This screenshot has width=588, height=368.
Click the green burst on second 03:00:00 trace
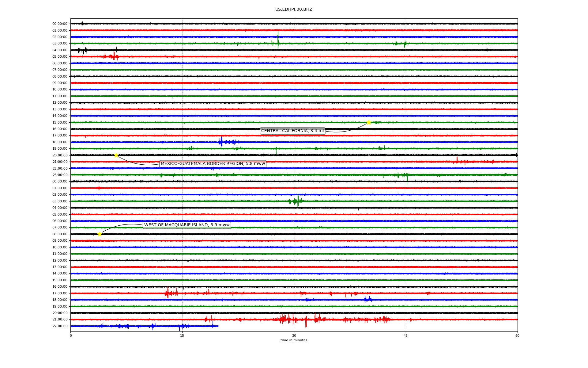coord(297,201)
